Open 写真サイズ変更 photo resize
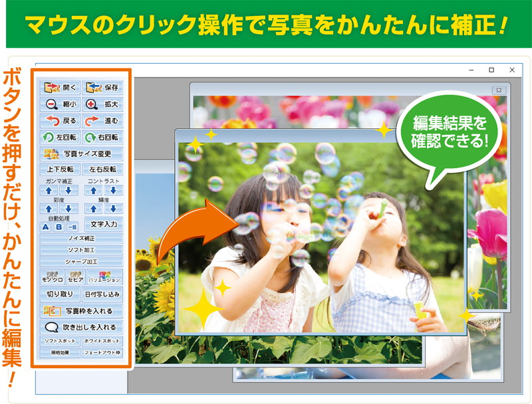This screenshot has width=532, height=404. (x=81, y=154)
